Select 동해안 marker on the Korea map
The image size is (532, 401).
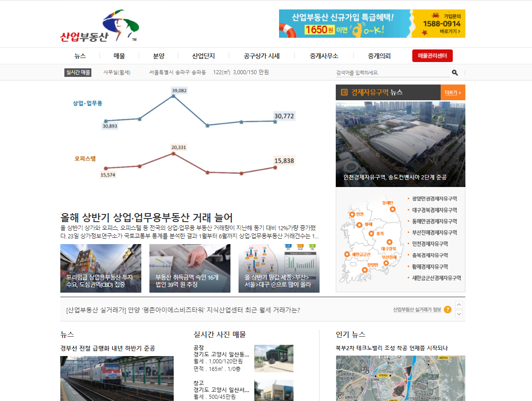point(392,209)
